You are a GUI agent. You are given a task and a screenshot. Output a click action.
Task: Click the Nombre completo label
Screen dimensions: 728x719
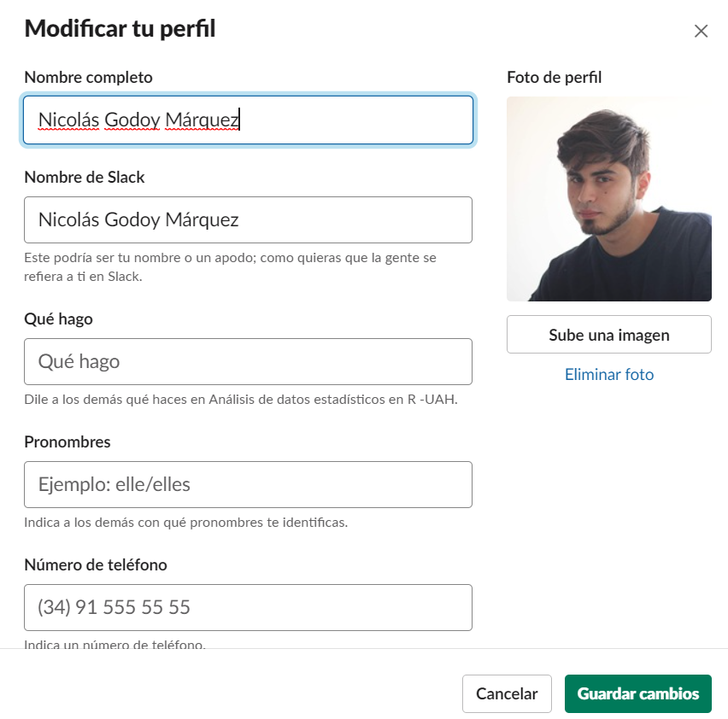(x=88, y=78)
